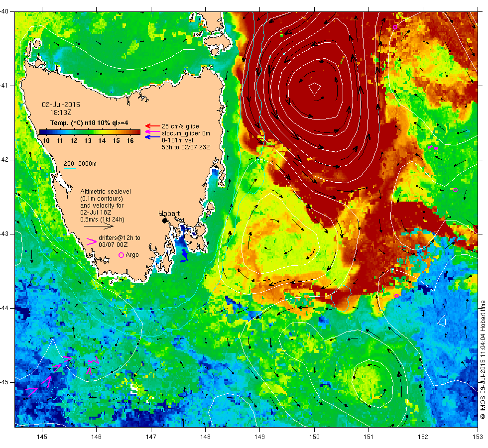Click the Argo float marker near 152.6E 42.4S
Screen dimensions: 488x448
(455, 190)
